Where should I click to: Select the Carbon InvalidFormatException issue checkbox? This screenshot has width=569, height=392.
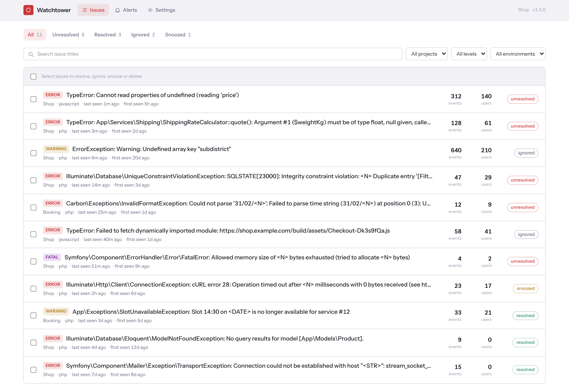point(33,208)
